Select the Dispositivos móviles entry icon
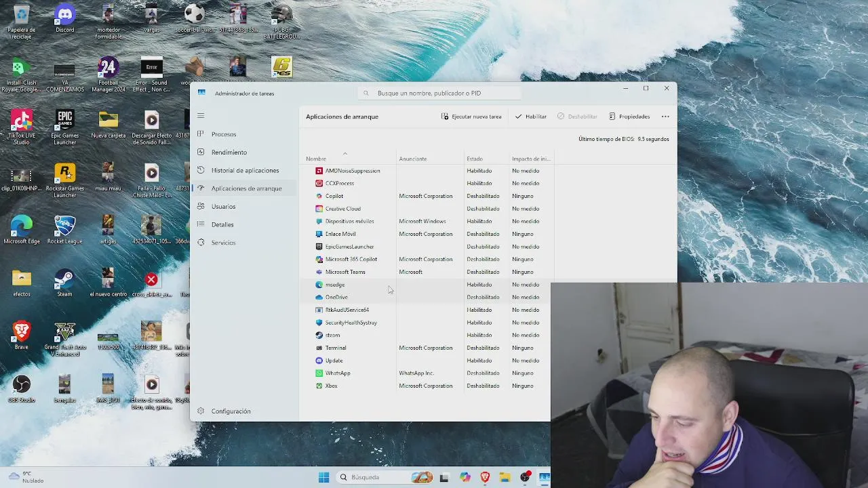868x488 pixels. click(x=319, y=221)
